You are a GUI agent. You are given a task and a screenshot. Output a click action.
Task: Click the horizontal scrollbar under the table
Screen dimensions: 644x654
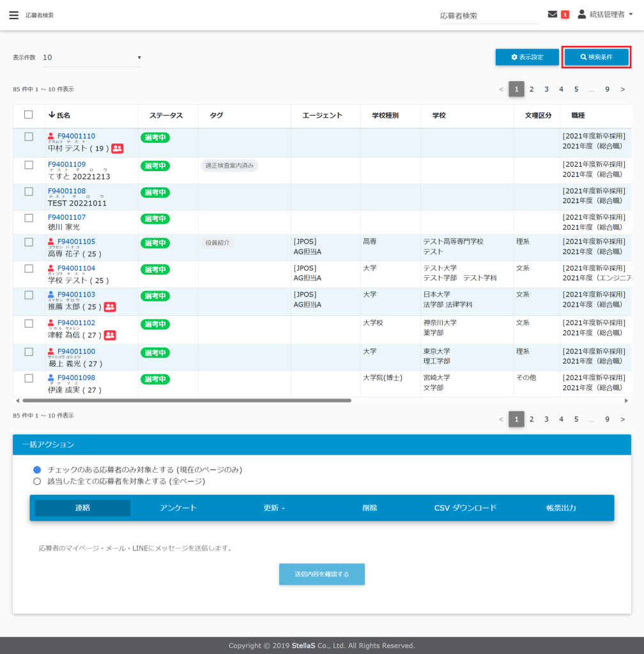pyautogui.click(x=187, y=400)
